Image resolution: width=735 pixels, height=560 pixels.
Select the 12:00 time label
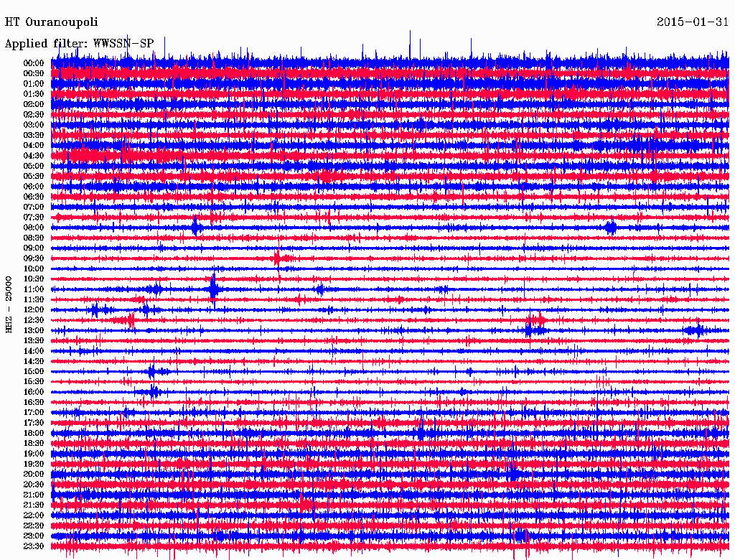click(x=34, y=310)
